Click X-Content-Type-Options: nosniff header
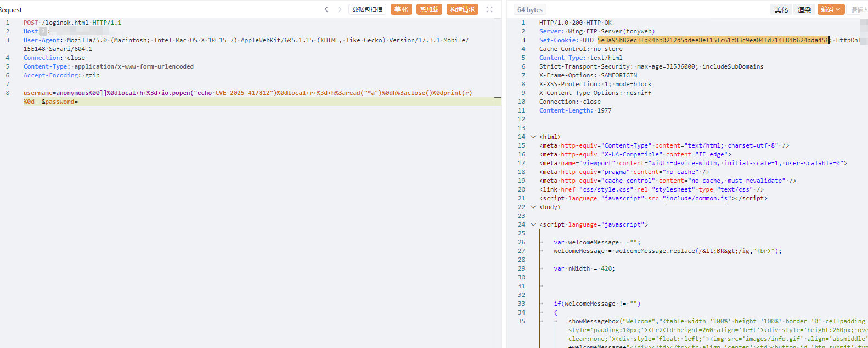This screenshot has height=348, width=868. (595, 93)
